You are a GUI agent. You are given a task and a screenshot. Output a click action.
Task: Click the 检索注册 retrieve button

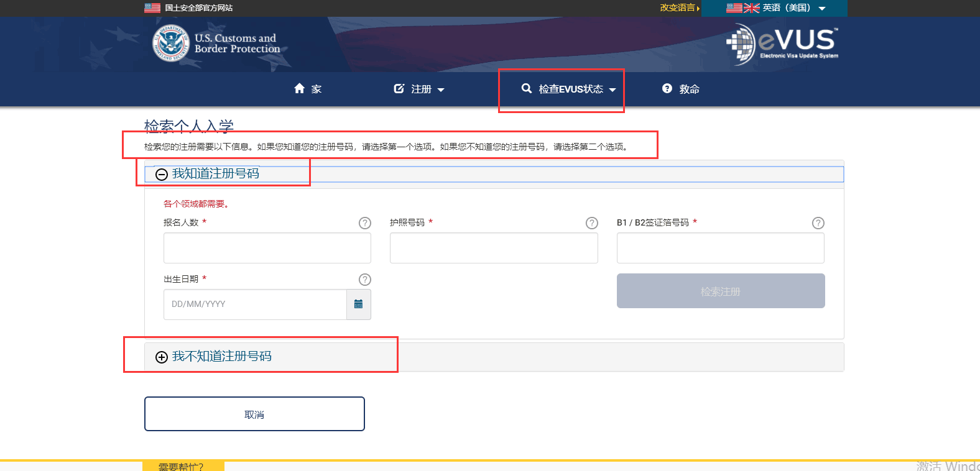[721, 291]
